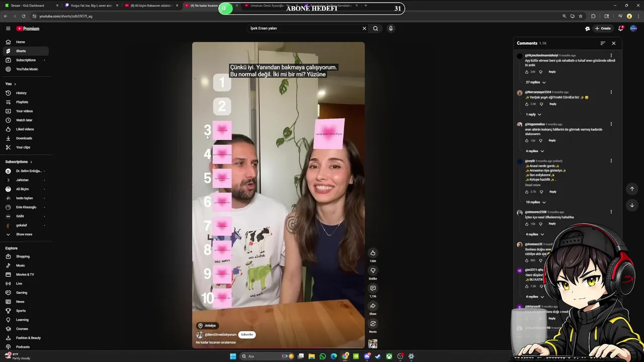This screenshot has height=362, width=644.
Task: Expand the Subscriptions section heading chevron
Action: [x=31, y=162]
